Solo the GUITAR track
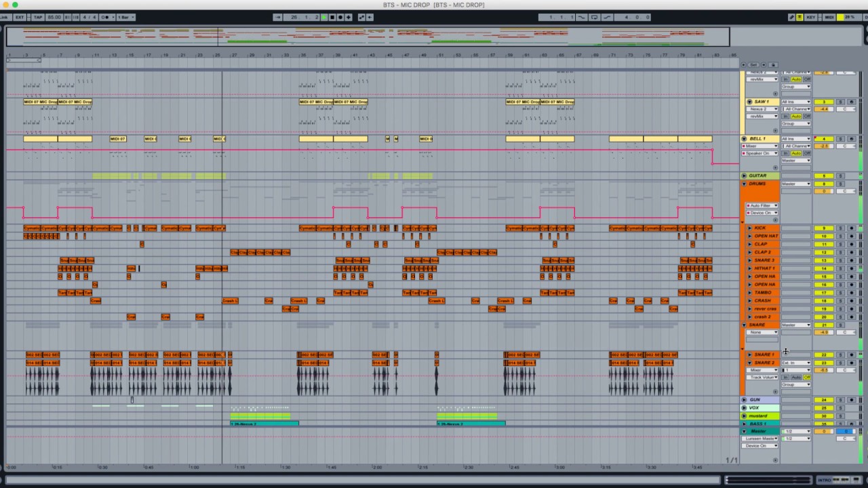This screenshot has height=488, width=868. (x=840, y=176)
